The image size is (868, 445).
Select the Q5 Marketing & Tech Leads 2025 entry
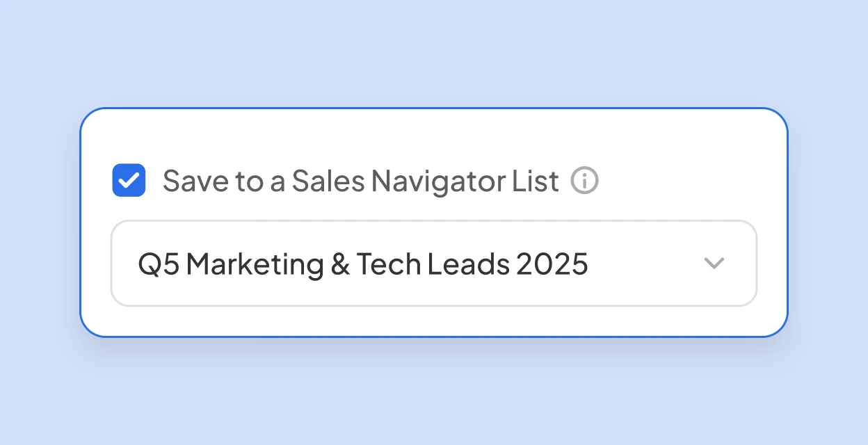[363, 264]
